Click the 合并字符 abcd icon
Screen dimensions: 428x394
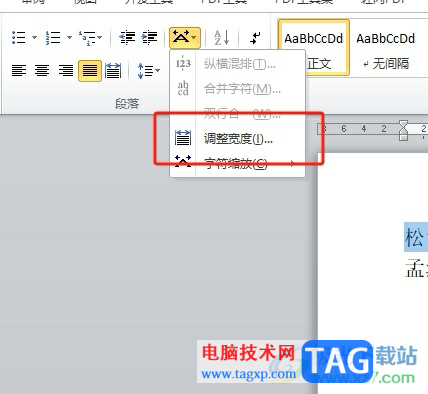tap(183, 88)
